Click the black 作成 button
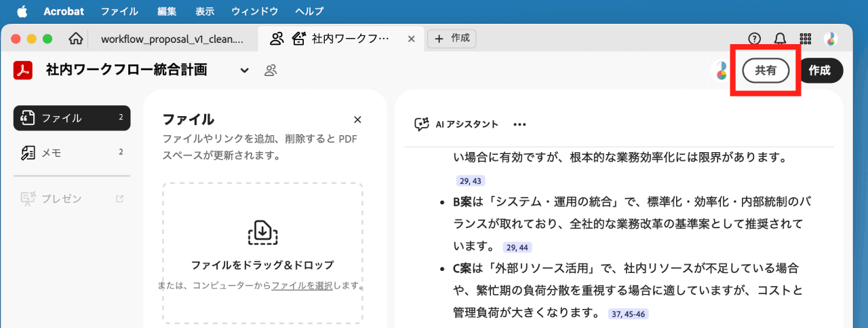This screenshot has width=868, height=328. [x=819, y=71]
